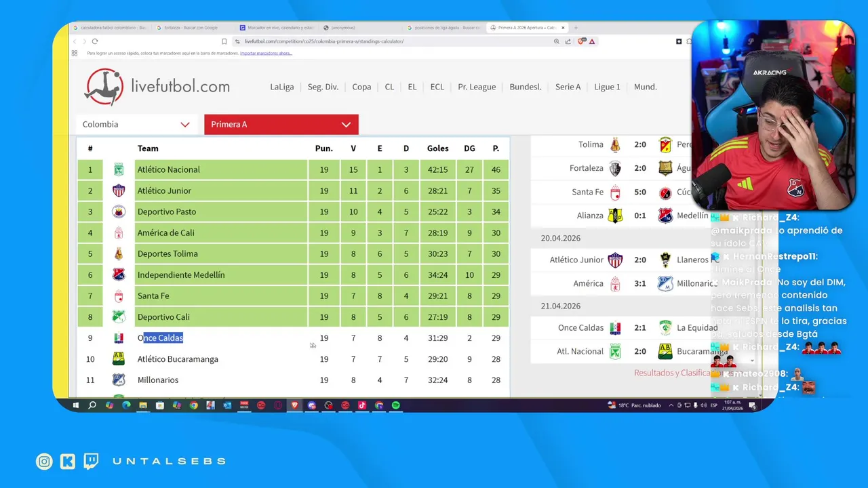Click América de Cali crest in standings table
Image resolution: width=868 pixels, height=488 pixels.
[119, 232]
